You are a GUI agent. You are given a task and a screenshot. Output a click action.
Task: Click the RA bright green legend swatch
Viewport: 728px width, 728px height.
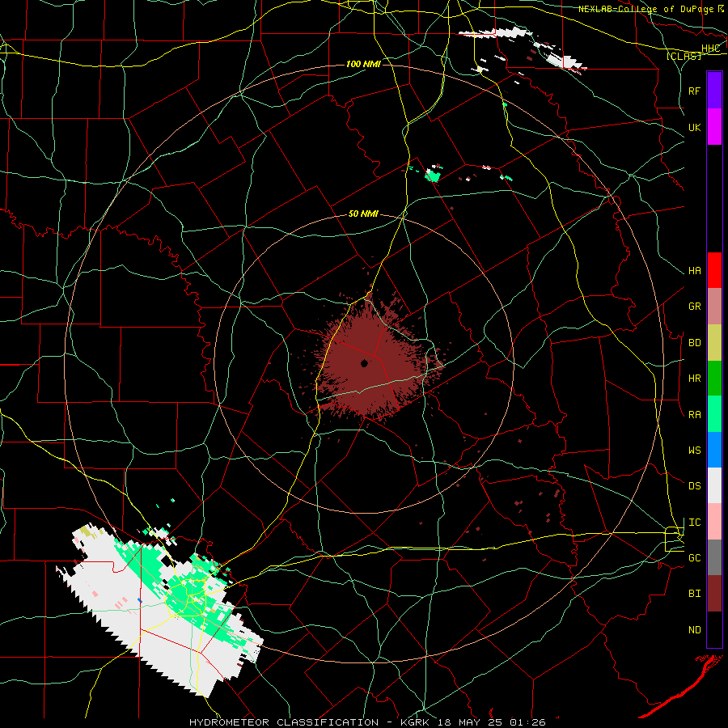pyautogui.click(x=714, y=414)
